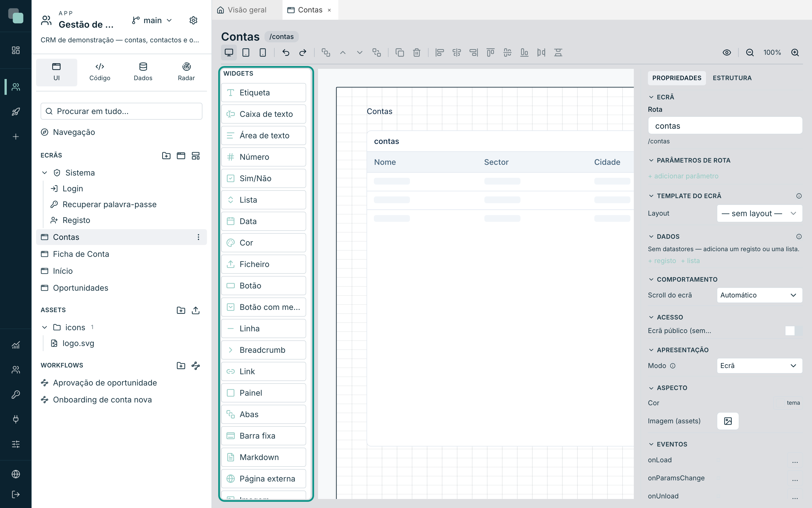Click the + lista link
Image resolution: width=812 pixels, height=508 pixels.
click(690, 261)
